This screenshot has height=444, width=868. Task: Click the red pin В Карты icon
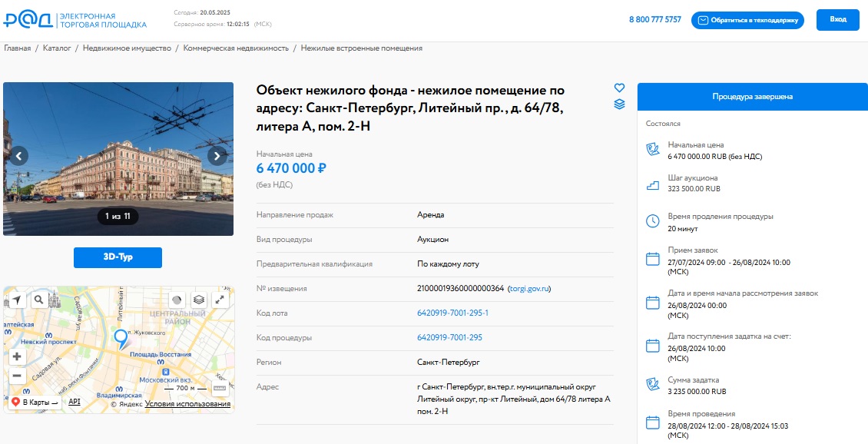click(x=15, y=402)
